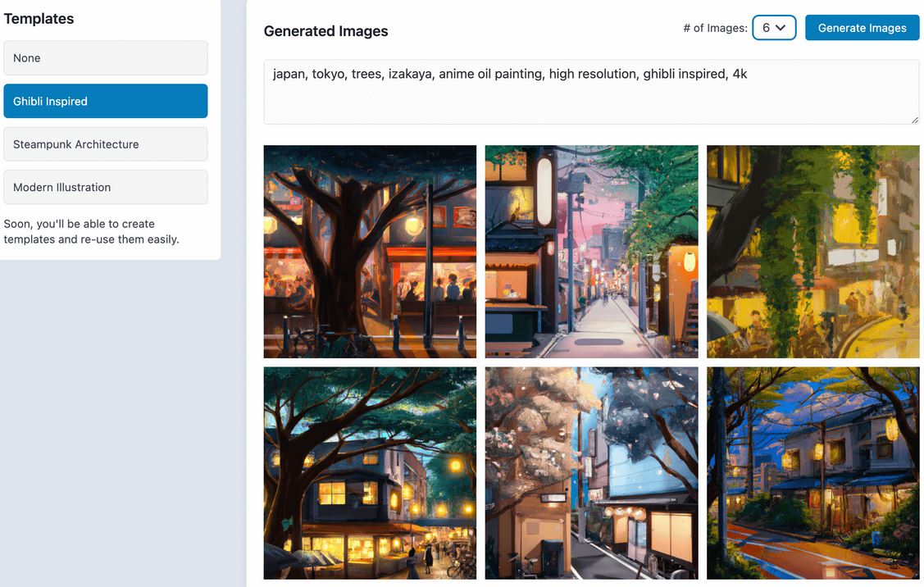Choose the Ghibli Inspired template
Screen dimensions: 924x587
coord(106,101)
